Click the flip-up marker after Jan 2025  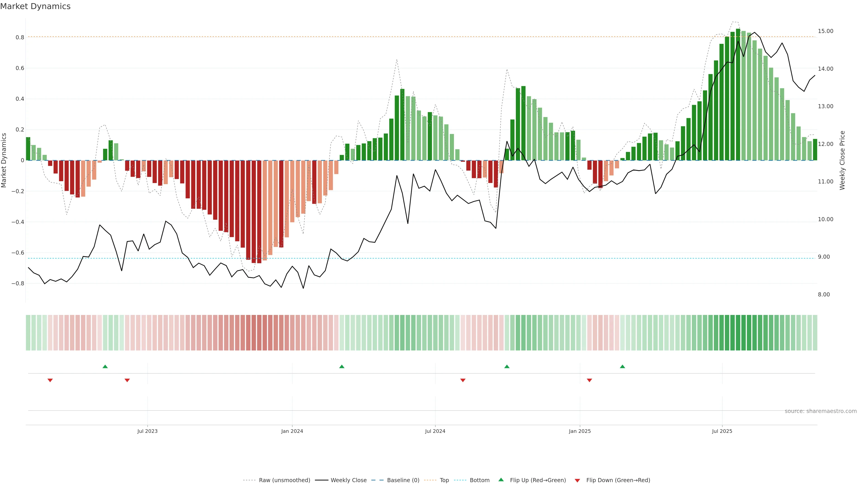(622, 366)
